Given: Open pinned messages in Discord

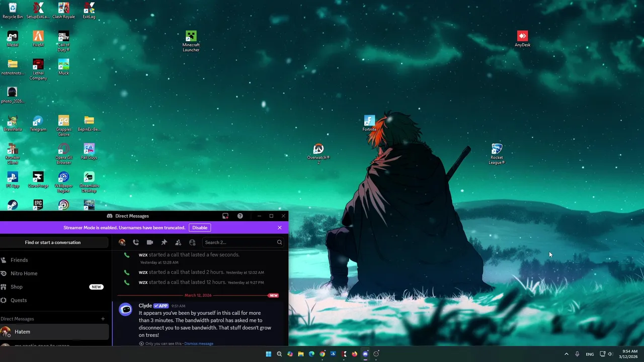Looking at the screenshot, I should pos(164,242).
